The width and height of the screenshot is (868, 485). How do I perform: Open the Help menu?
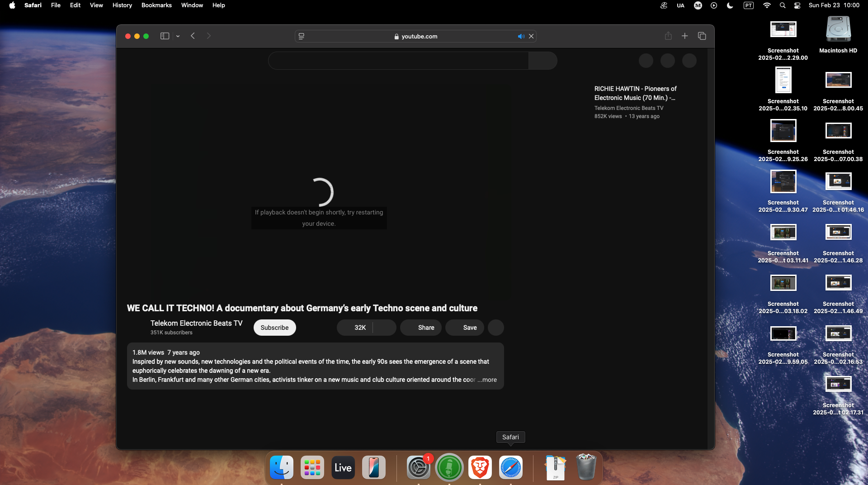point(219,5)
